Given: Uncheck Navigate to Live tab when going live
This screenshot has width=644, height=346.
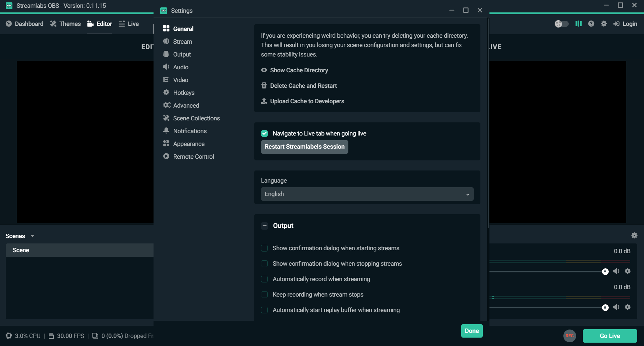Looking at the screenshot, I should click(x=264, y=133).
